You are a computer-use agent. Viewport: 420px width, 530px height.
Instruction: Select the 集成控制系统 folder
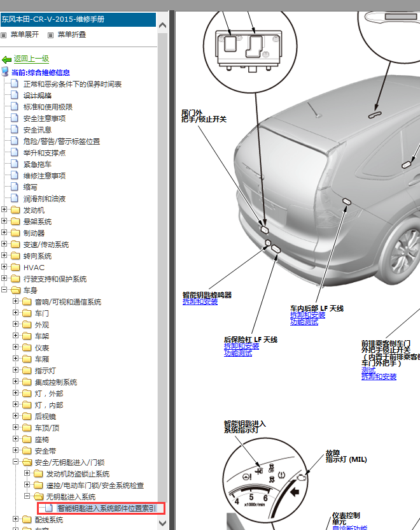coord(56,382)
